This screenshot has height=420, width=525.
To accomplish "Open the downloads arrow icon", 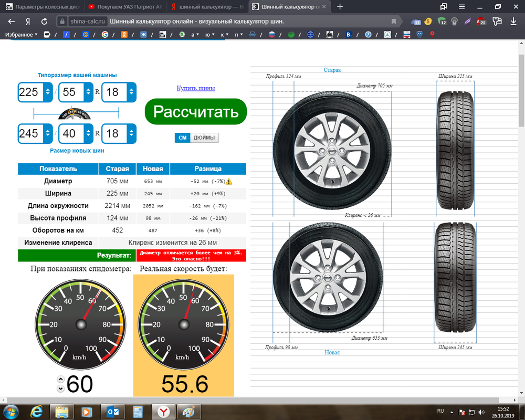I will (x=513, y=22).
